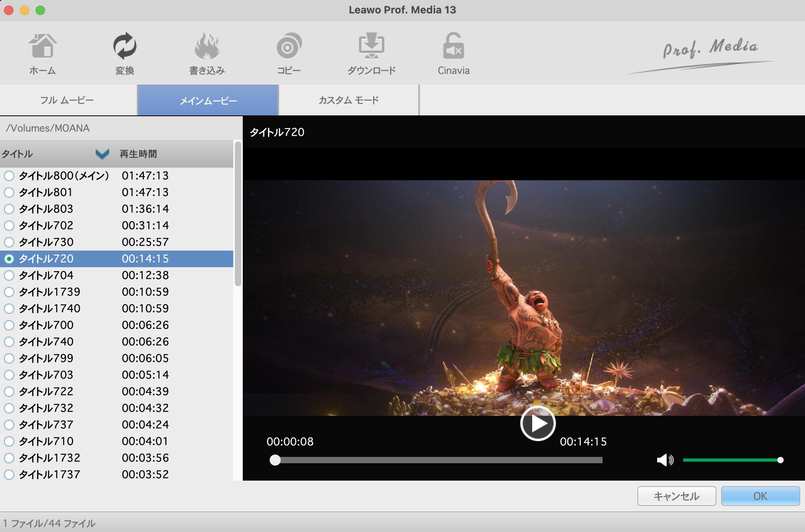Switch to メインムービー tab

coord(208,100)
